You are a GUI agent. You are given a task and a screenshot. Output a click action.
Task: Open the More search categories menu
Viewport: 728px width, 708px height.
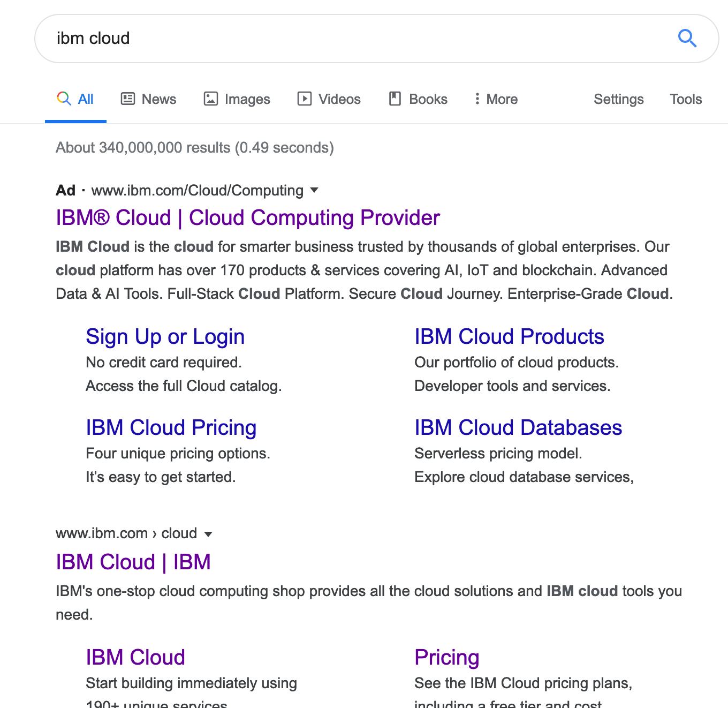(496, 99)
